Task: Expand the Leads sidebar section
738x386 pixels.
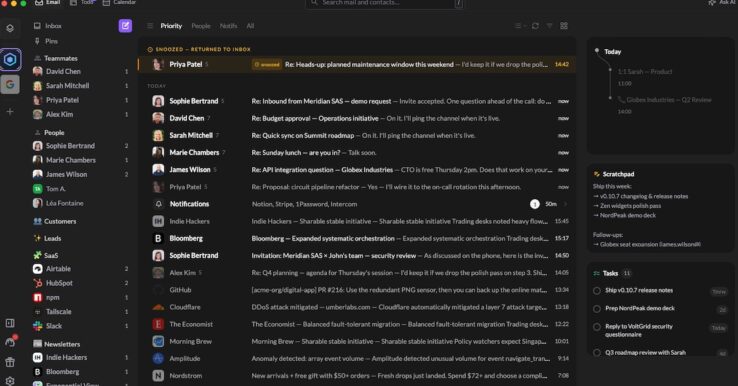Action: click(x=47, y=238)
